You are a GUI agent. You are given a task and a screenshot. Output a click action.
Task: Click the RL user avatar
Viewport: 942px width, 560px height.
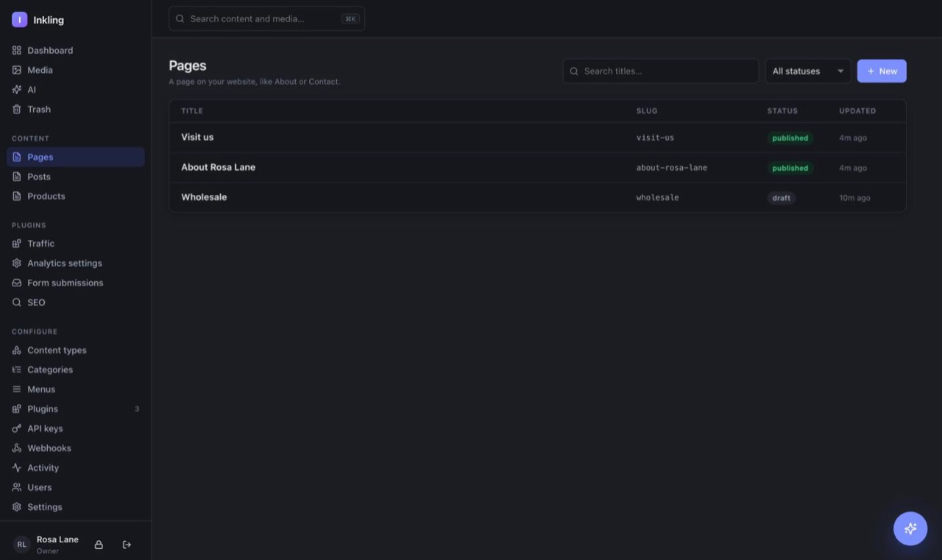tap(21, 545)
